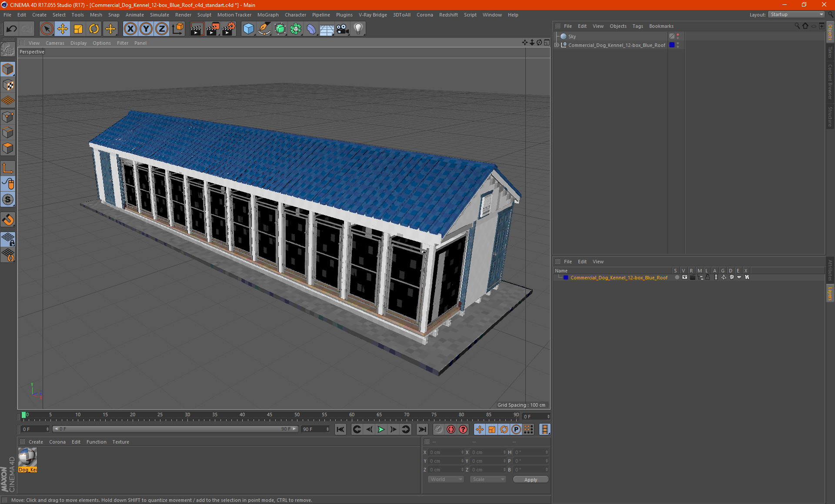Toggle solo dot for kennel layer

pyautogui.click(x=677, y=277)
